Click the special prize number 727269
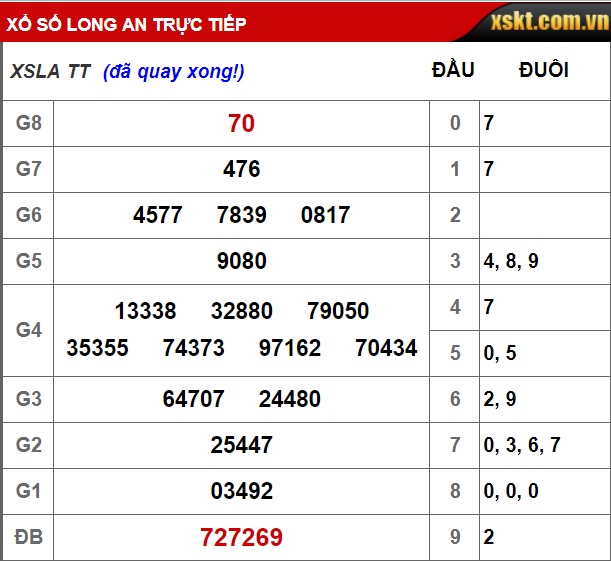This screenshot has width=611, height=561. click(x=241, y=537)
